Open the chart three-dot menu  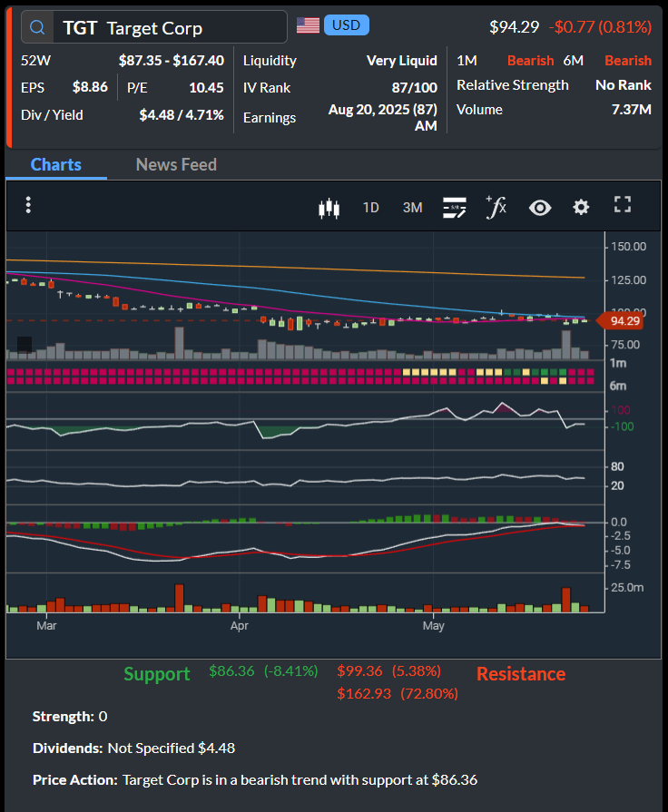[28, 205]
